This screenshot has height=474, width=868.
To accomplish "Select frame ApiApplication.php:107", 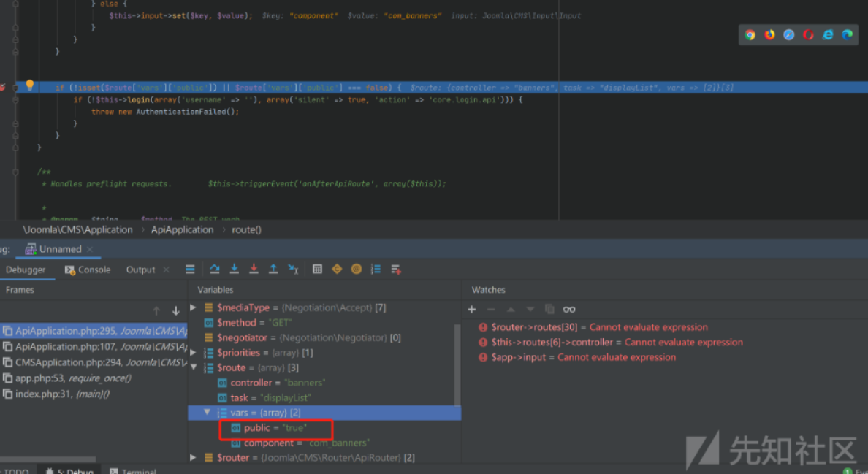I will (94, 347).
